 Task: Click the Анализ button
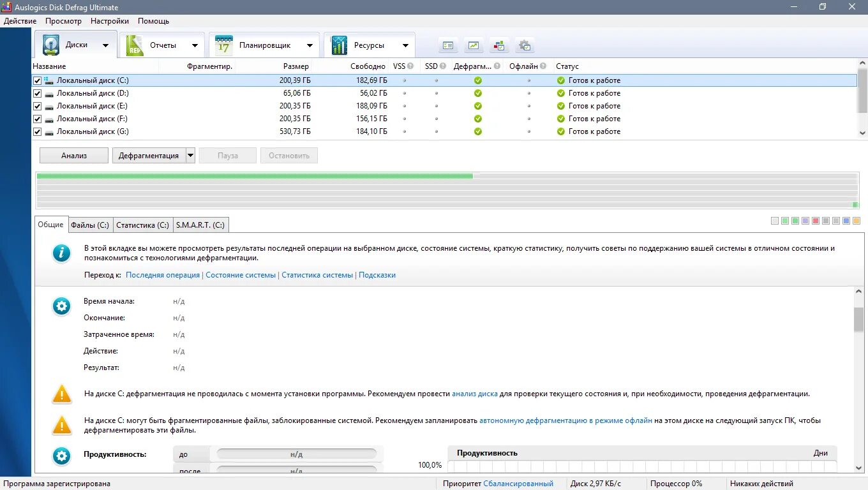click(x=74, y=156)
